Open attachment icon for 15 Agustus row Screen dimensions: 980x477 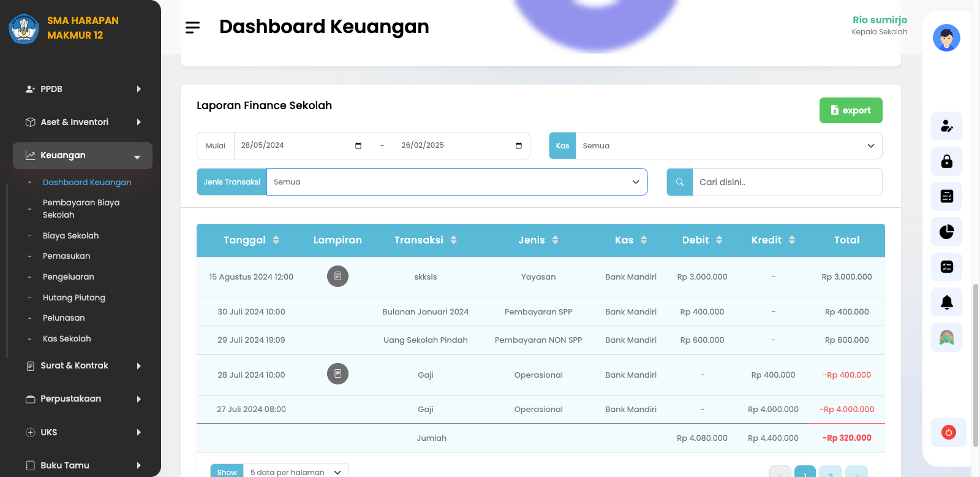[x=337, y=277]
